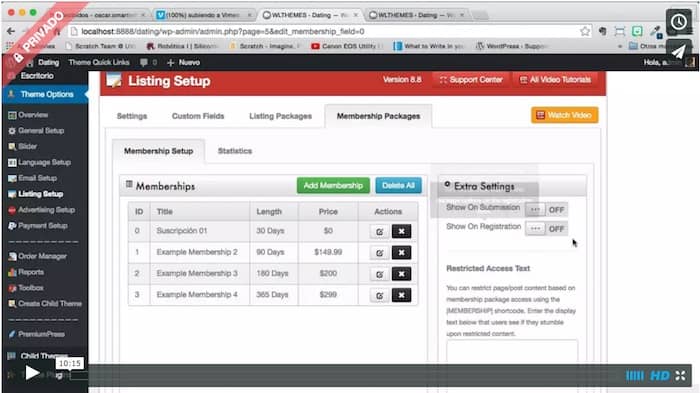Click edit icon for Example Membership 4
The height and width of the screenshot is (393, 700).
379,295
